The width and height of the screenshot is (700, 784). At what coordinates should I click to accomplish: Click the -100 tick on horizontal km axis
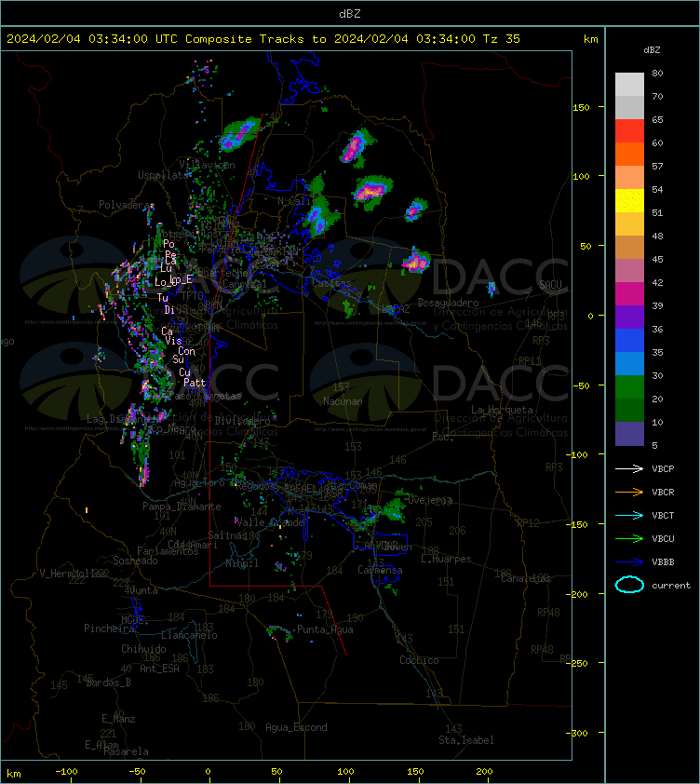coord(66,772)
